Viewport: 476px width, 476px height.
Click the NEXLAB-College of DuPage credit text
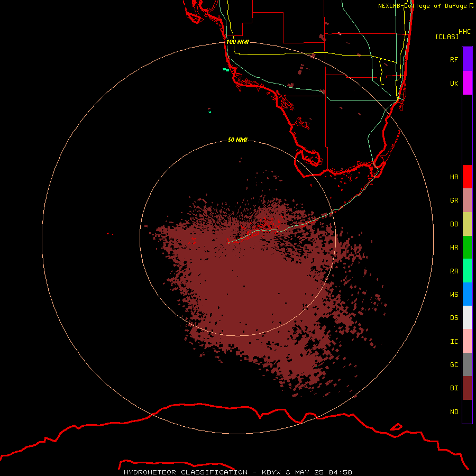click(425, 6)
